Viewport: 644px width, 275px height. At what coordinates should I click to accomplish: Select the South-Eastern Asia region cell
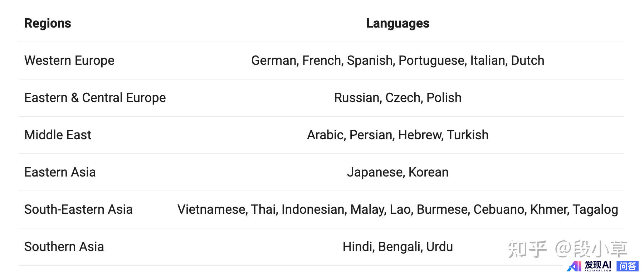[78, 209]
